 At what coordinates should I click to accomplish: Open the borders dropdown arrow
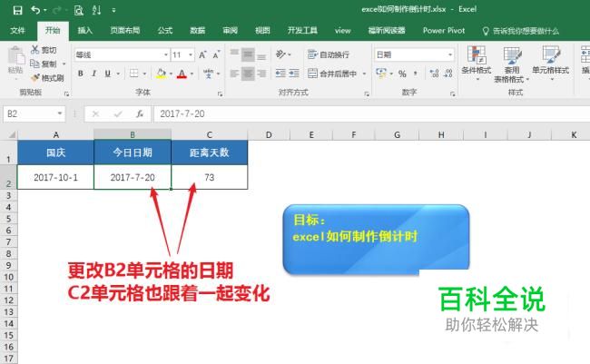144,74
